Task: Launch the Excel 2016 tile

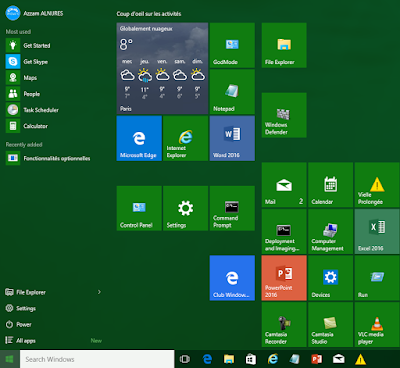Action: (x=377, y=232)
